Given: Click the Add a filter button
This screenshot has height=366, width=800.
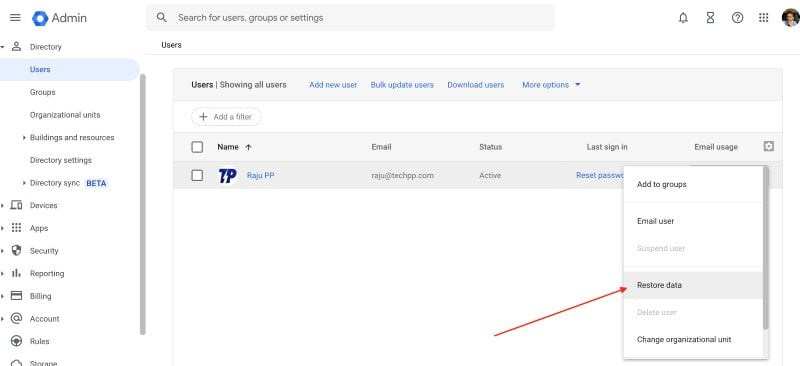Looking at the screenshot, I should coord(226,117).
